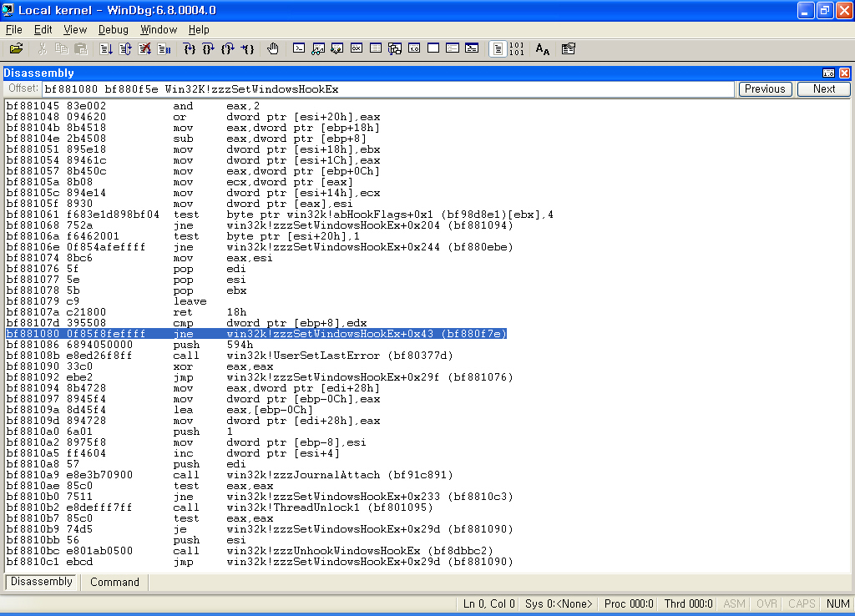Close the Disassembly panel
The height and width of the screenshot is (616, 855).
click(x=844, y=73)
